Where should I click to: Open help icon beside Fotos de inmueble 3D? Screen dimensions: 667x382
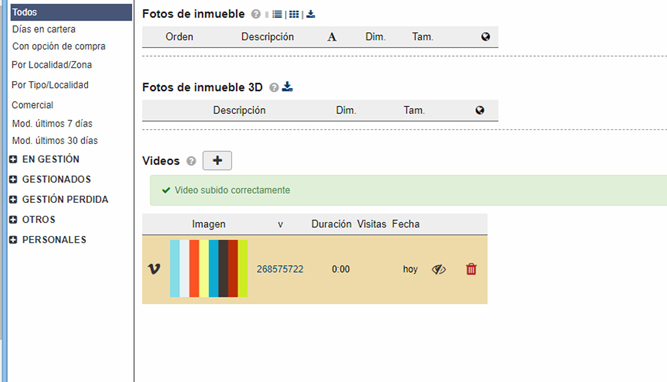point(274,88)
